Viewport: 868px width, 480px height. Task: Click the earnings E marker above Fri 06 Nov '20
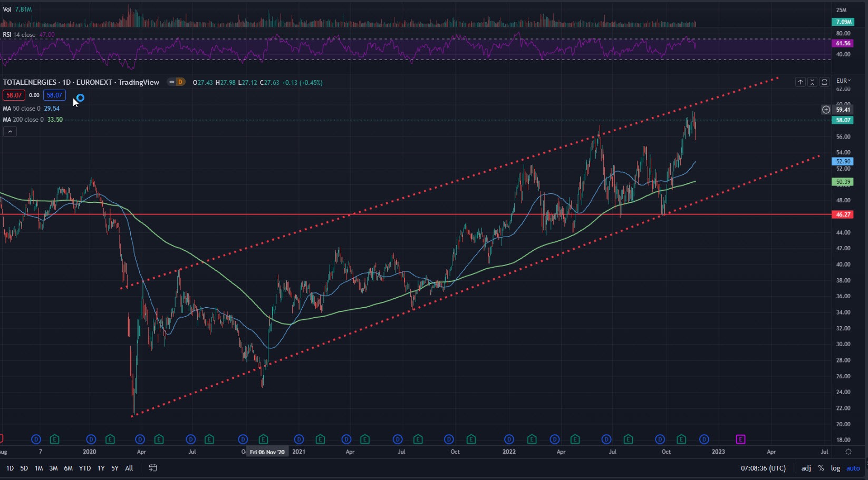coord(263,439)
